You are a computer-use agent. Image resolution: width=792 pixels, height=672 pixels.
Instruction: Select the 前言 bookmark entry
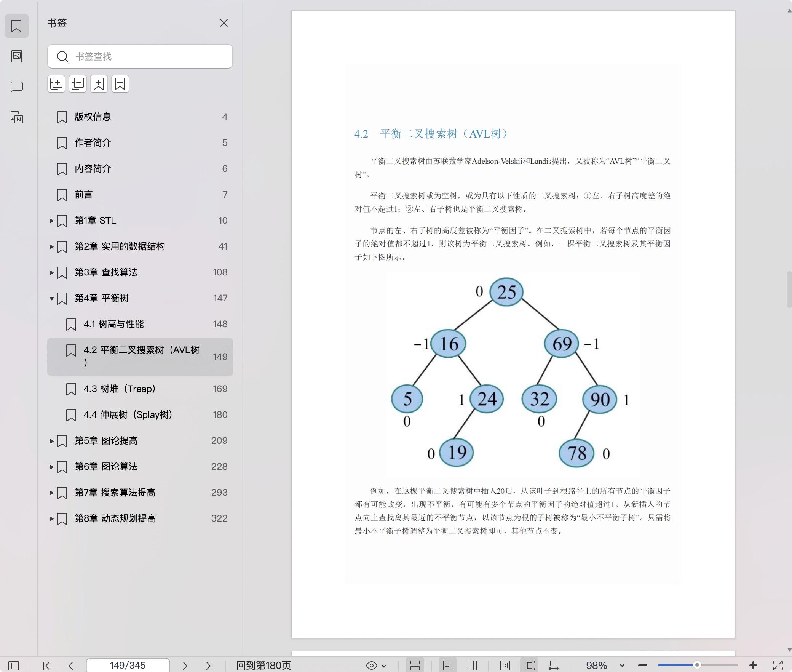point(83,195)
